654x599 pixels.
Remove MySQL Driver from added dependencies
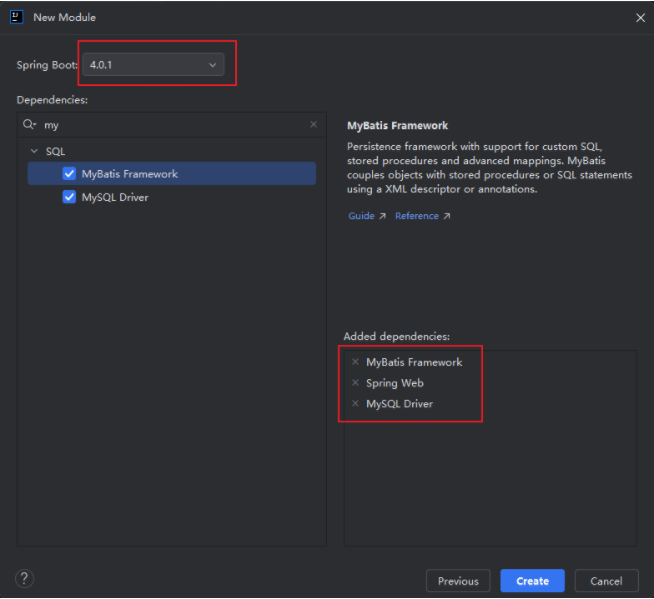[x=355, y=403]
